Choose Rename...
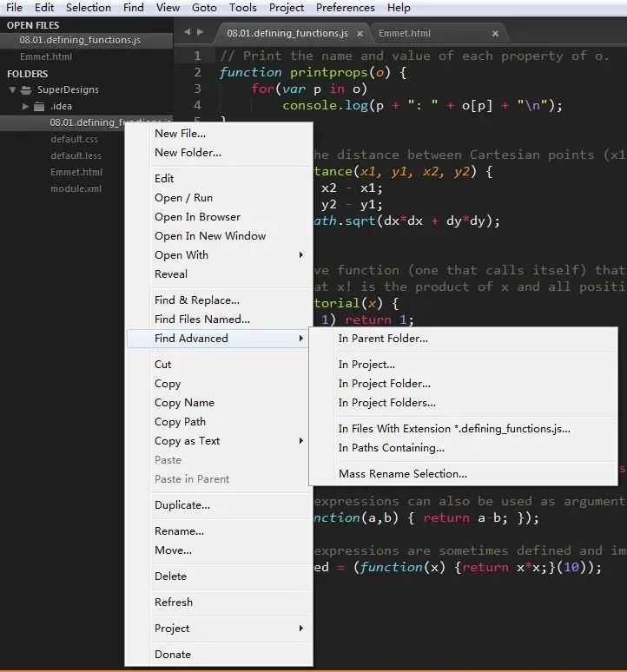The image size is (627, 672). (x=219, y=531)
